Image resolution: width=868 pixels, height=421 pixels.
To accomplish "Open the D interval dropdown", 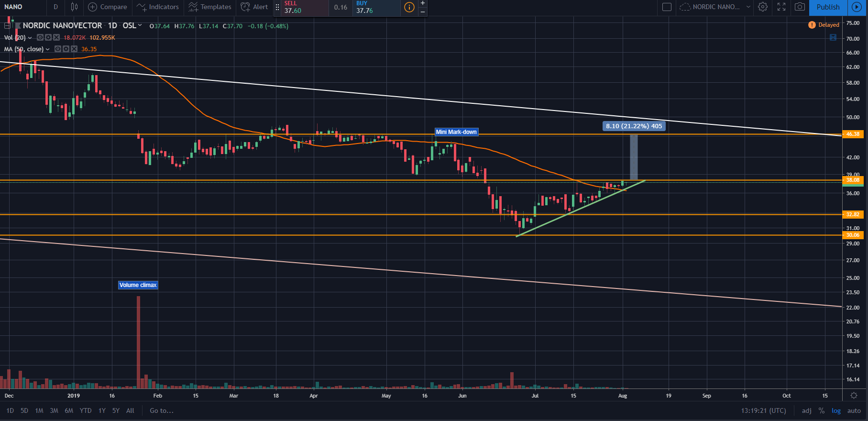I will (56, 7).
